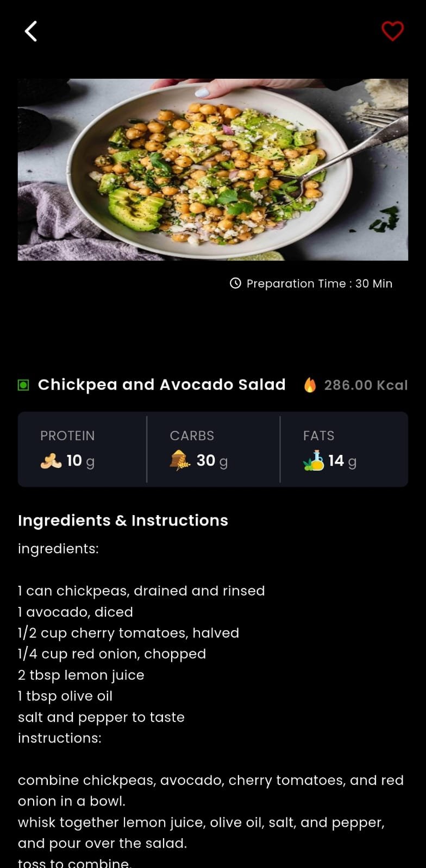The width and height of the screenshot is (426, 868).
Task: Toggle the red heart favorite icon
Action: 392,31
